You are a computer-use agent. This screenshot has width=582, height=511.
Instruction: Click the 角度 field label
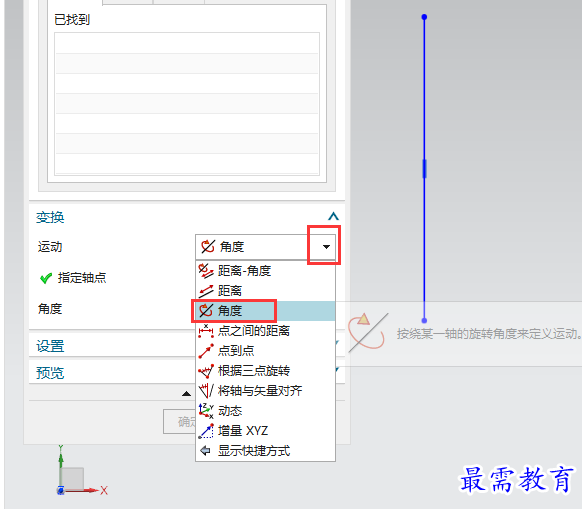point(50,309)
